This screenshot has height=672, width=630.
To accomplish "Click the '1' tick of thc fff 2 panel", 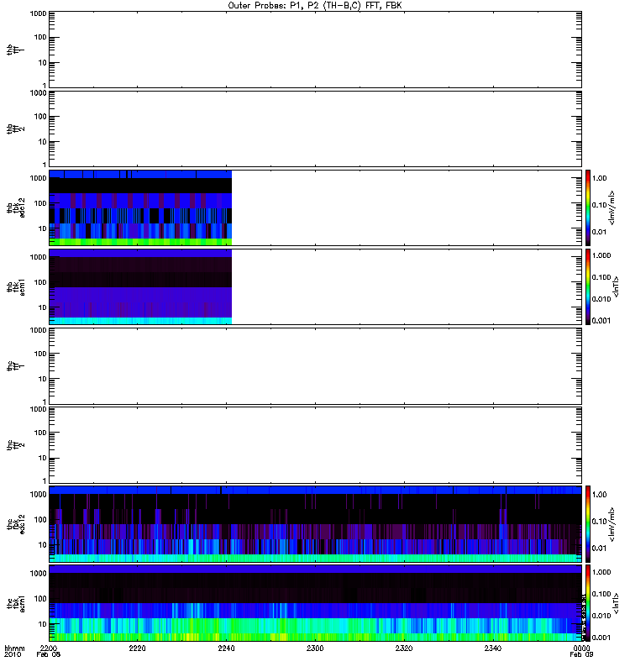I will point(45,480).
